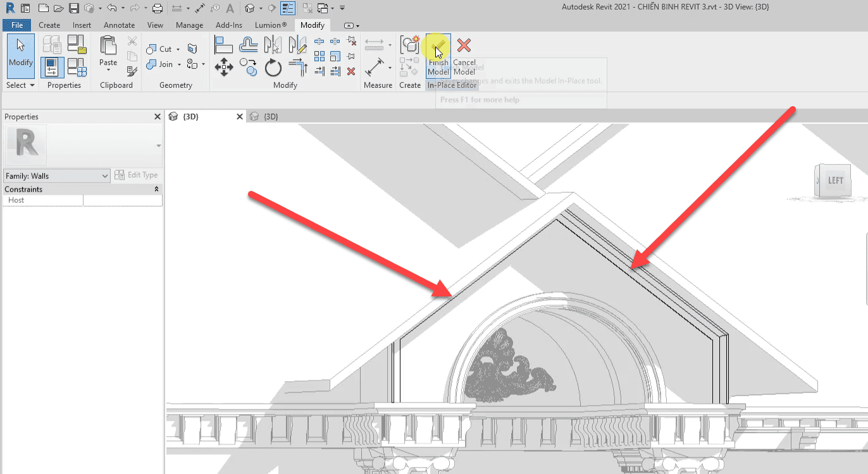This screenshot has width=868, height=474.
Task: Collapse the Constraints section
Action: click(156, 189)
